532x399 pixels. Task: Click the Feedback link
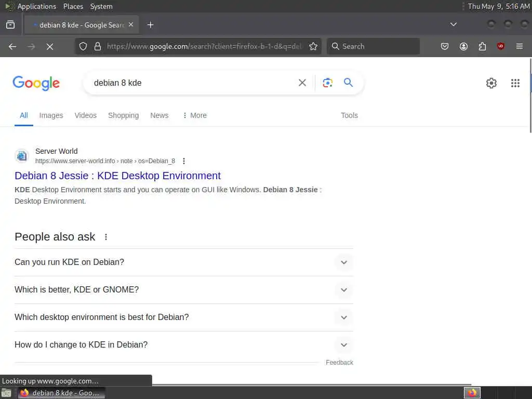tap(339, 363)
